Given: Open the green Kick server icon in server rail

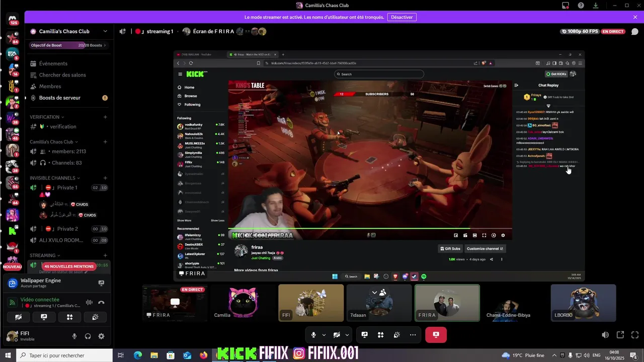Looking at the screenshot, I should click(x=13, y=231).
